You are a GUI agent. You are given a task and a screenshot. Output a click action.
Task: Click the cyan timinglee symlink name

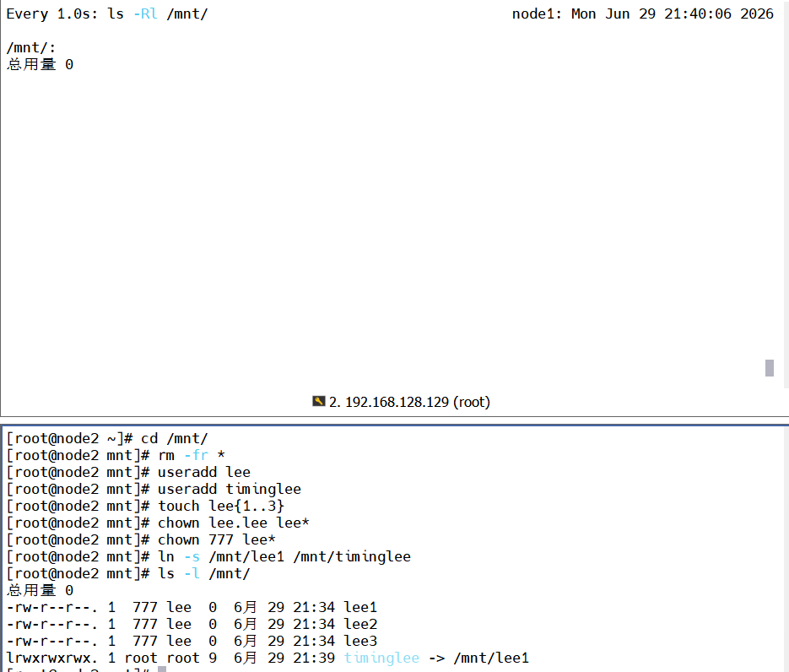381,658
